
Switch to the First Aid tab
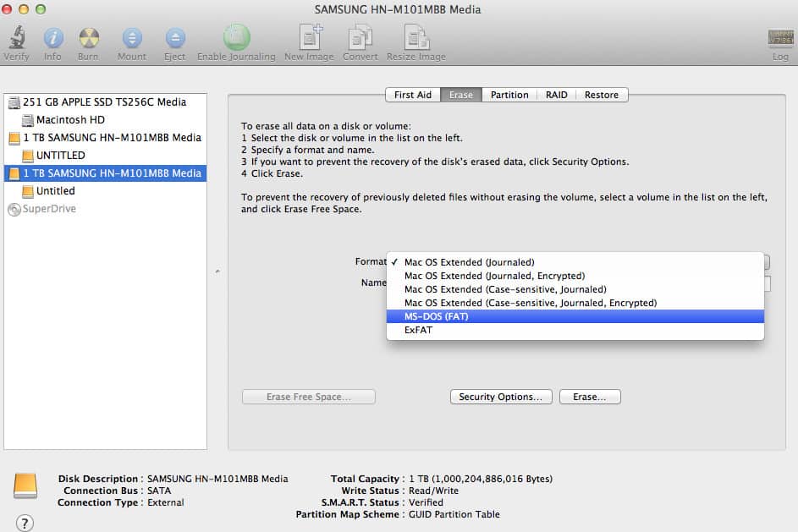point(413,95)
